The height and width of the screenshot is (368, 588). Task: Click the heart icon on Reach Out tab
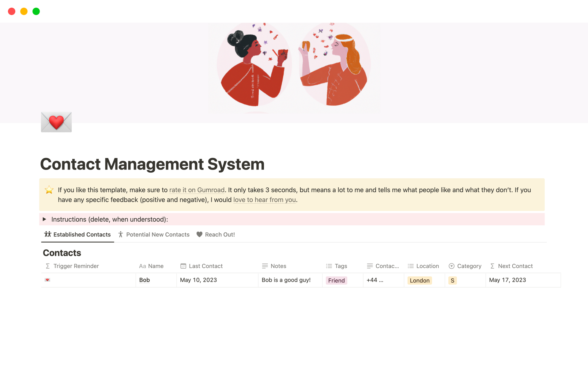tap(199, 235)
